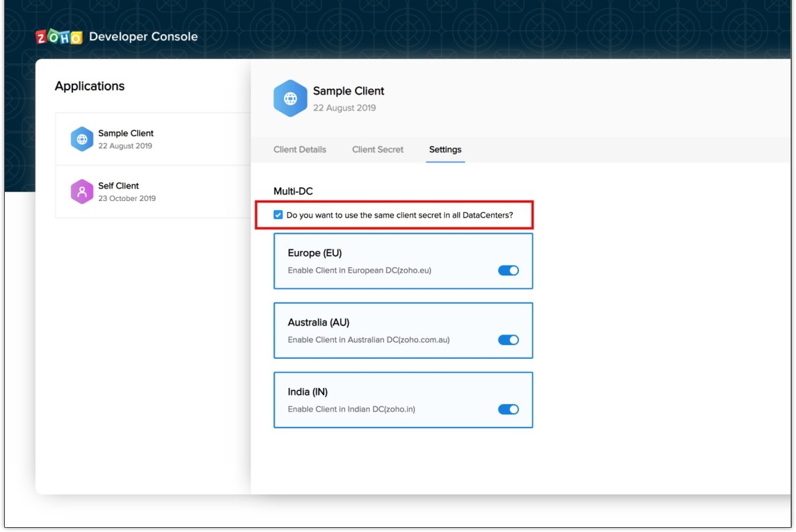This screenshot has width=796, height=532.
Task: Switch to the Client Secret tab
Action: click(377, 150)
